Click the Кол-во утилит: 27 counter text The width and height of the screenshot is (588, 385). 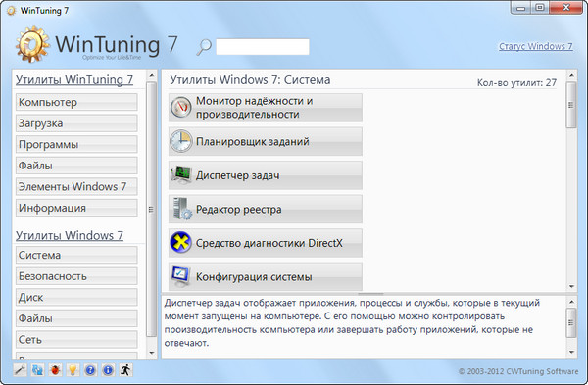click(516, 83)
